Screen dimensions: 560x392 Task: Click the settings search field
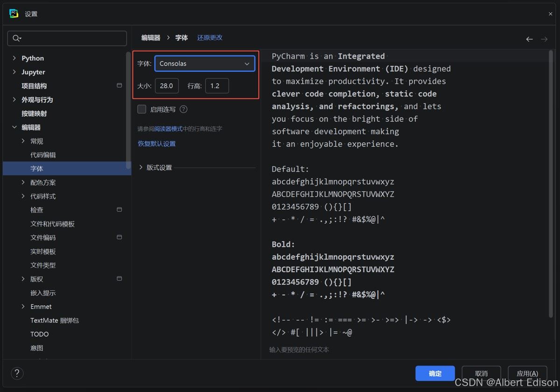[x=67, y=38]
